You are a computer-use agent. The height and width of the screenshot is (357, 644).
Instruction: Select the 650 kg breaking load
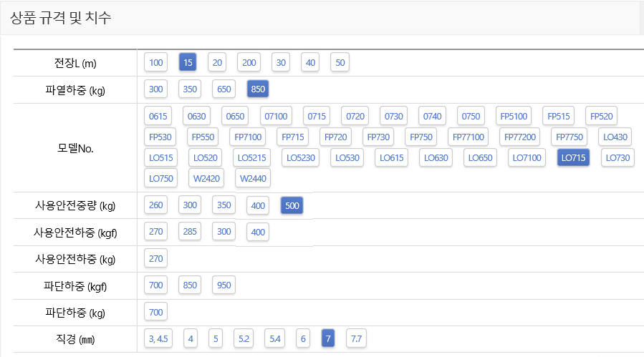224,89
